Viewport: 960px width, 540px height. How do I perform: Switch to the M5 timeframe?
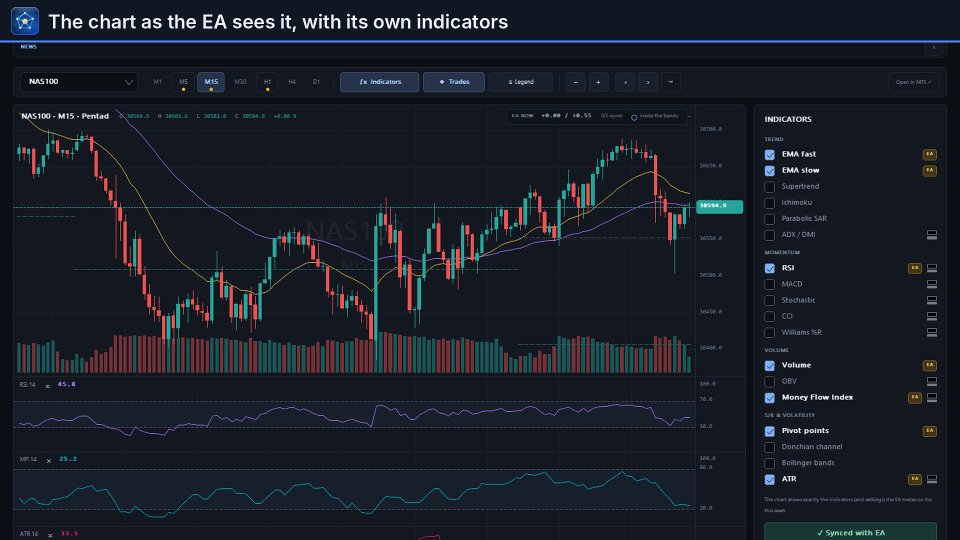click(x=183, y=82)
